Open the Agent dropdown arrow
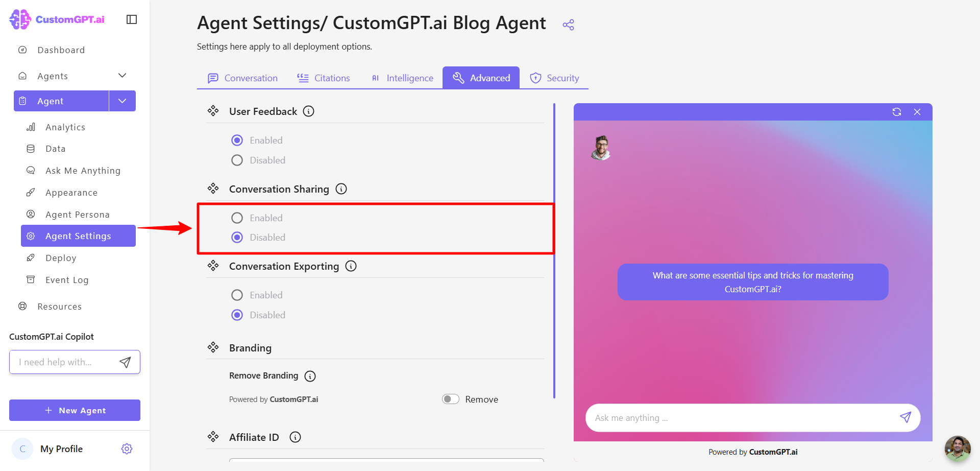Viewport: 980px width, 471px height. pos(122,101)
